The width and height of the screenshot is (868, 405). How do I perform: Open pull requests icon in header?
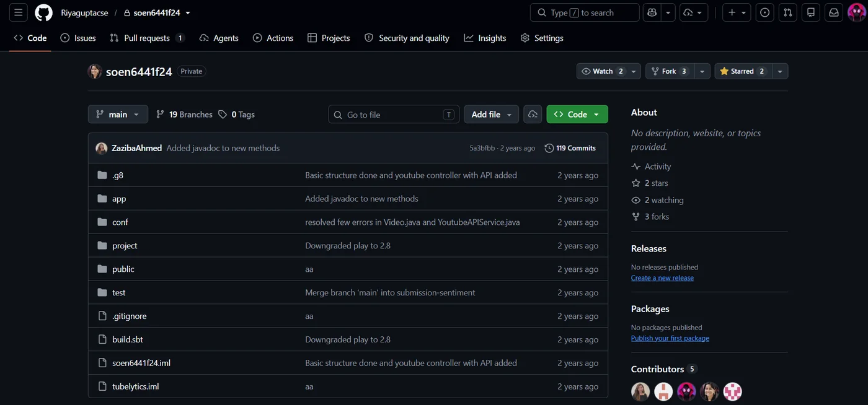(787, 12)
